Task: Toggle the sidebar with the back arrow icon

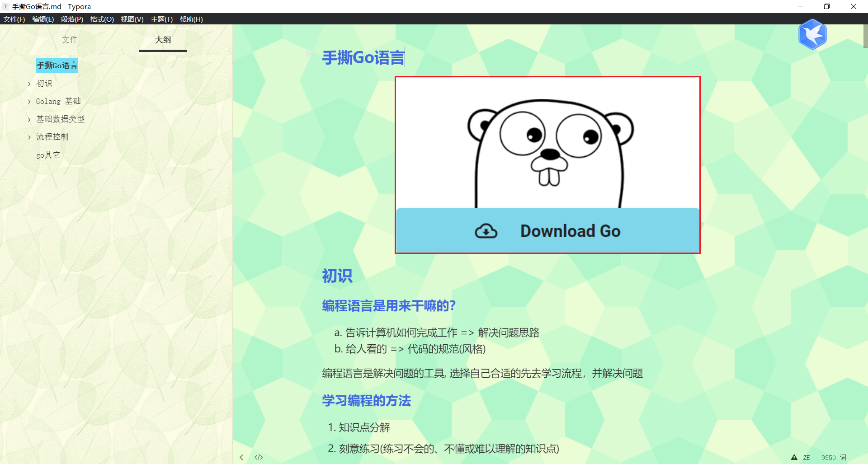Action: [241, 457]
